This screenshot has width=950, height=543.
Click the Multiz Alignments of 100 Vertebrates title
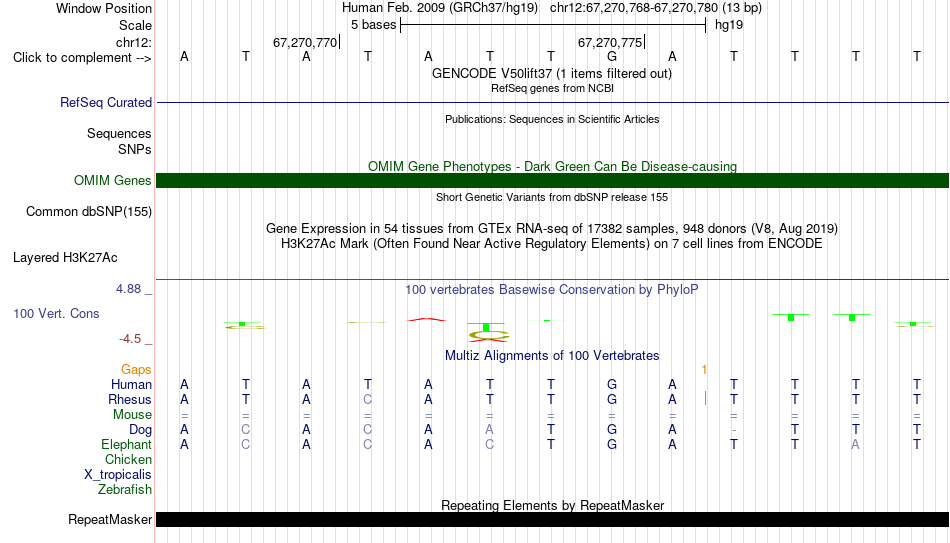tap(552, 356)
